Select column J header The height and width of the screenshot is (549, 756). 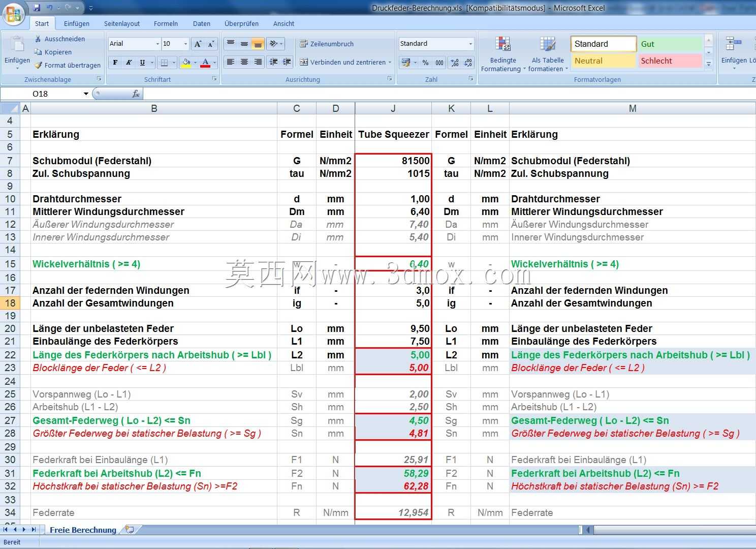click(393, 108)
